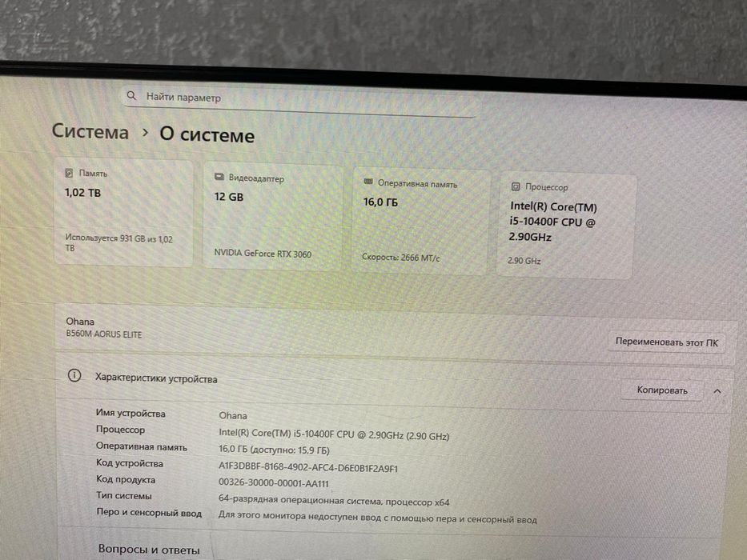747x560 pixels.
Task: Click the breadcrumb arrow after Система
Action: coord(145,133)
